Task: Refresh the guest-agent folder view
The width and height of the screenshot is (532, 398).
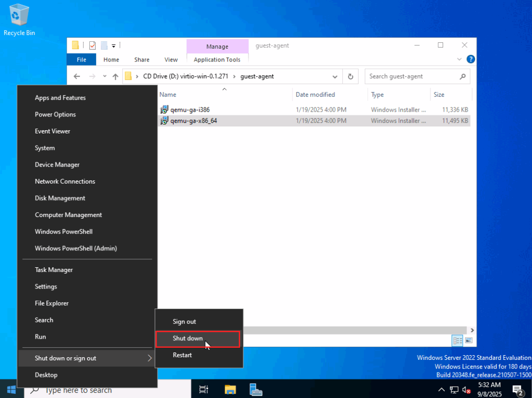Action: tap(351, 76)
